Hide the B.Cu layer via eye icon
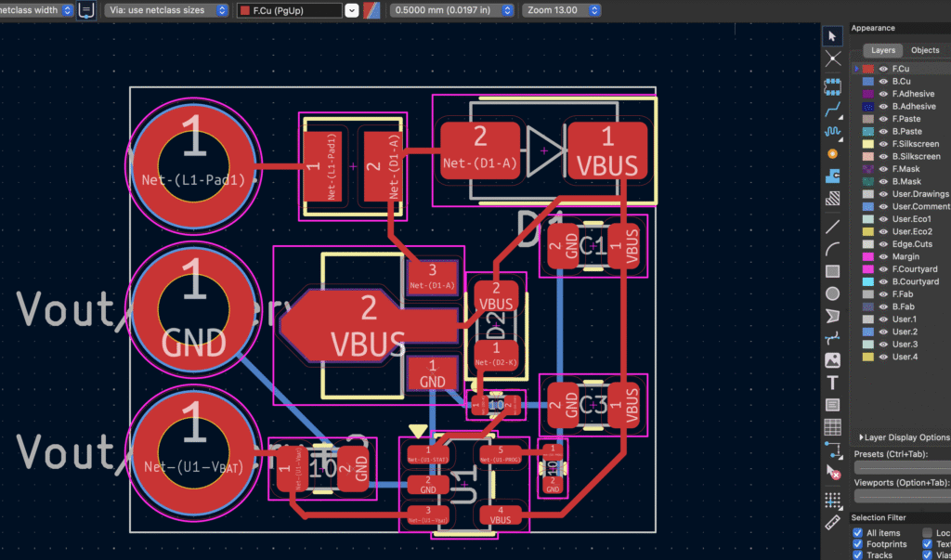 click(883, 82)
